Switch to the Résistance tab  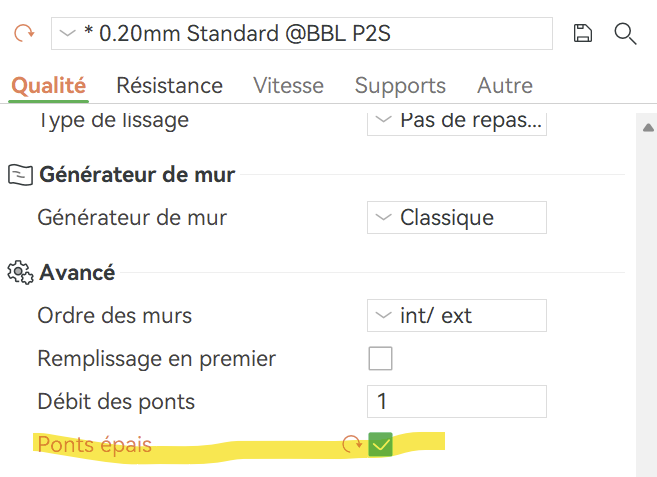point(169,85)
